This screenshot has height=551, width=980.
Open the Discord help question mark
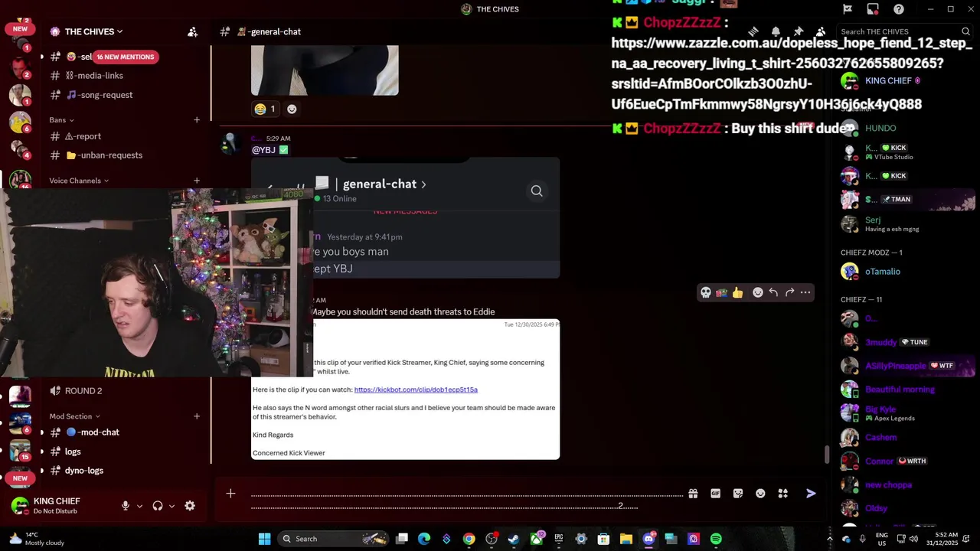coord(899,9)
